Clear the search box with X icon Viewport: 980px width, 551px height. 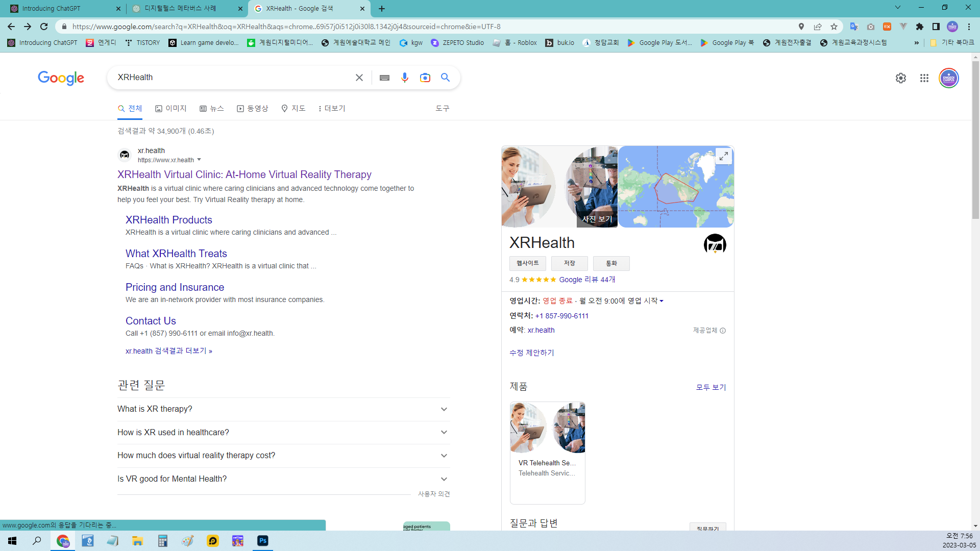point(359,78)
